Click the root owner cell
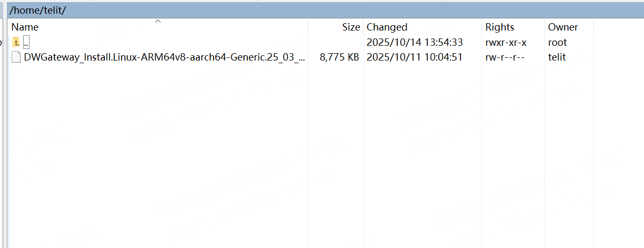The width and height of the screenshot is (644, 248). [558, 43]
